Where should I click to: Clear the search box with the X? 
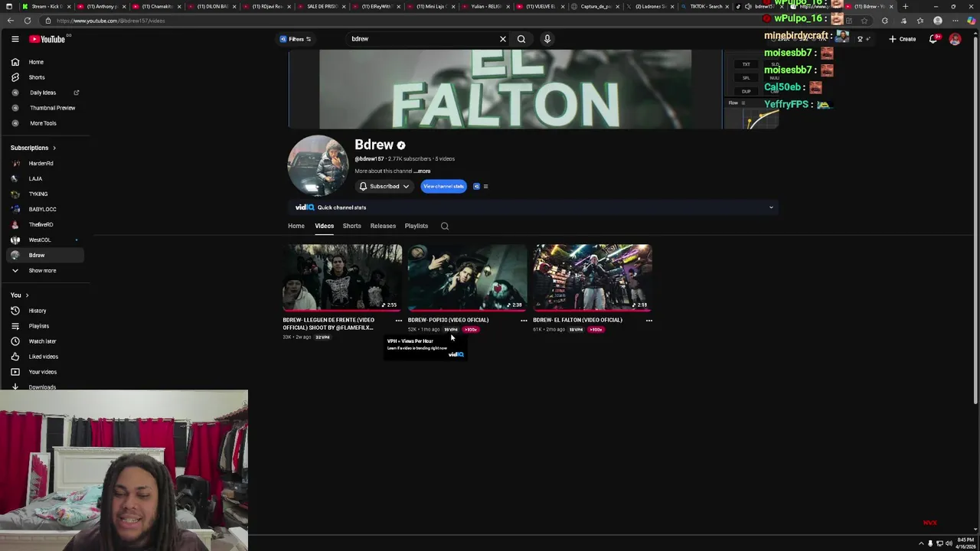[x=503, y=39]
